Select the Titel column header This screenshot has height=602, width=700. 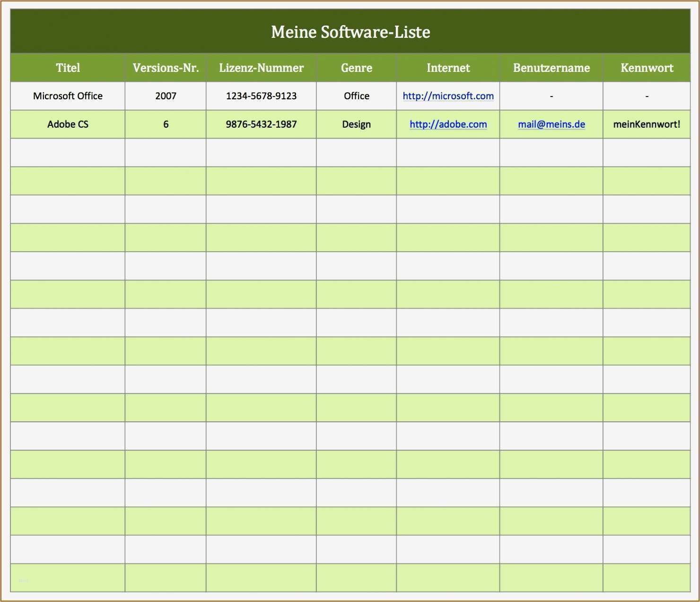68,67
